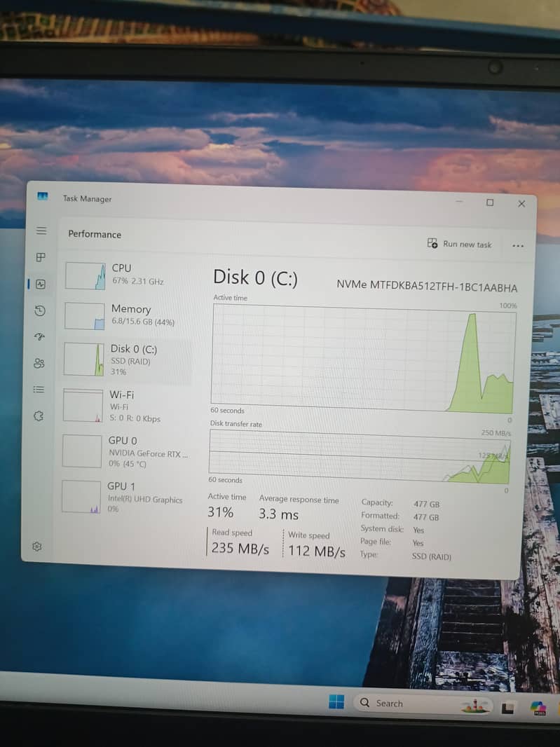Viewport: 560px width, 747px height.
Task: Minimize the Task Manager window
Action: click(460, 202)
